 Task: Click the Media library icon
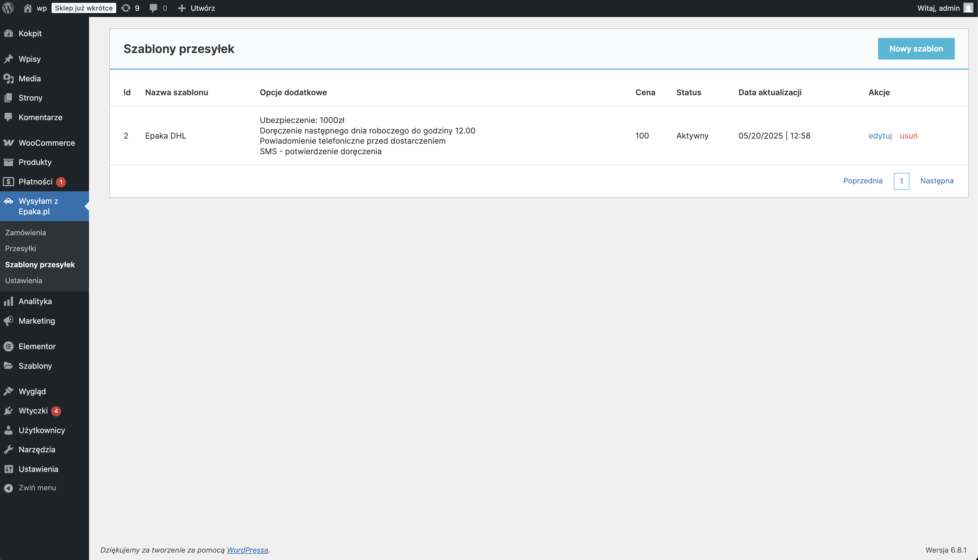tap(9, 79)
